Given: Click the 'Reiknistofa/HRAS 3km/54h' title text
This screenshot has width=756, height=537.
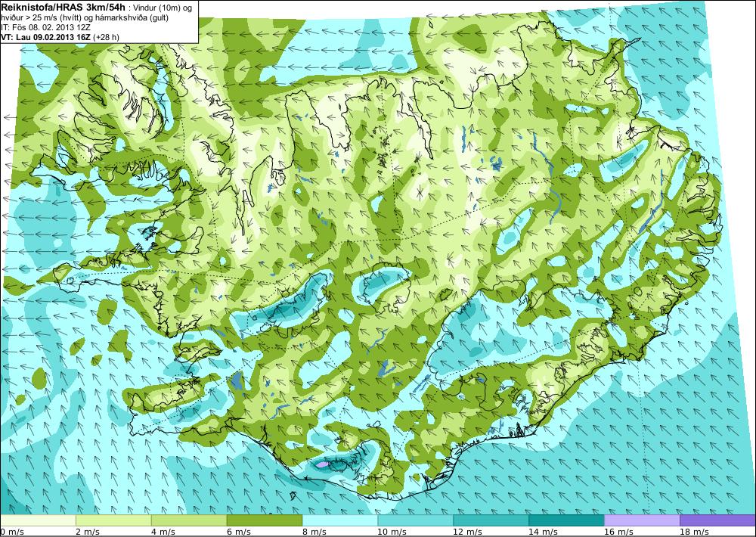Looking at the screenshot, I should [64, 8].
